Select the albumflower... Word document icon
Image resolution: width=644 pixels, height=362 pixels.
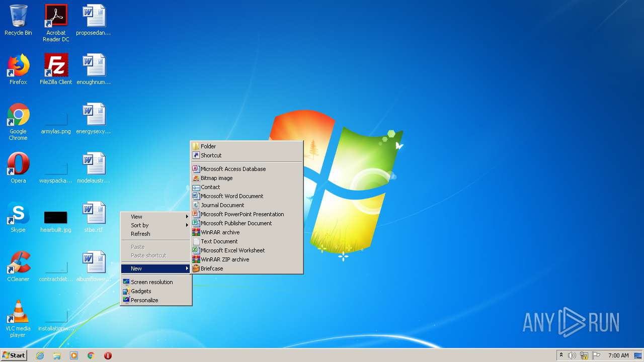point(94,266)
